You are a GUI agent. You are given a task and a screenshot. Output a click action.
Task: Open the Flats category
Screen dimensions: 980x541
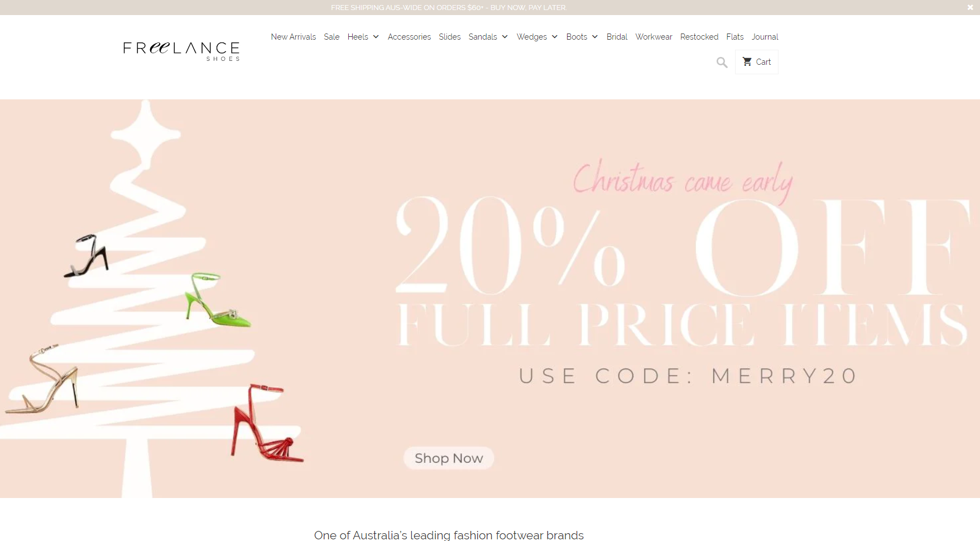coord(735,37)
